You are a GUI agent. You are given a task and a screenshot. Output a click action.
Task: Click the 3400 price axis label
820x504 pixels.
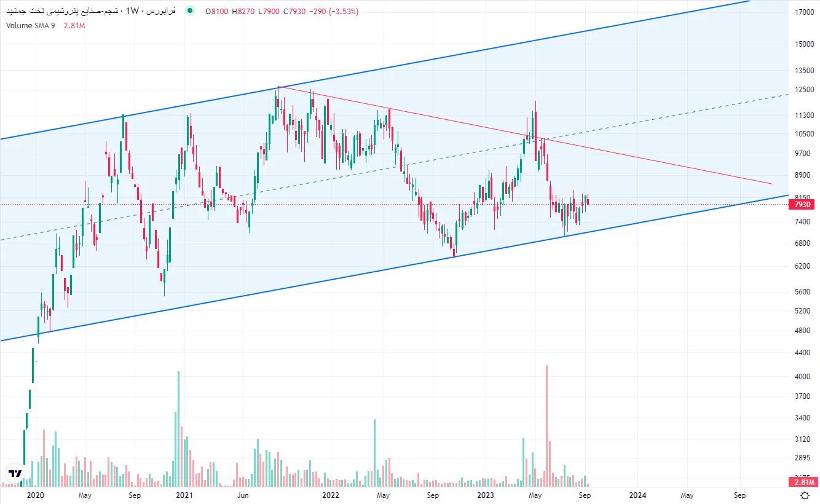(804, 419)
